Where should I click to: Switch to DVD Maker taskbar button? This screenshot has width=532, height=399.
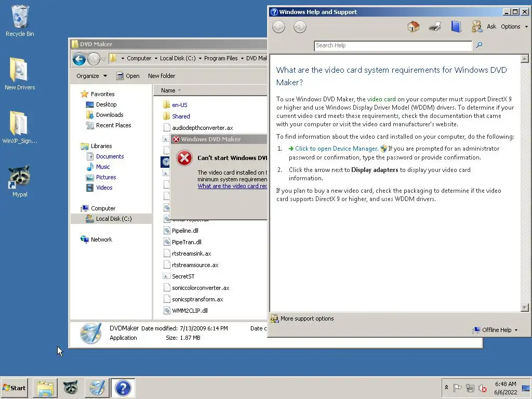(97, 388)
